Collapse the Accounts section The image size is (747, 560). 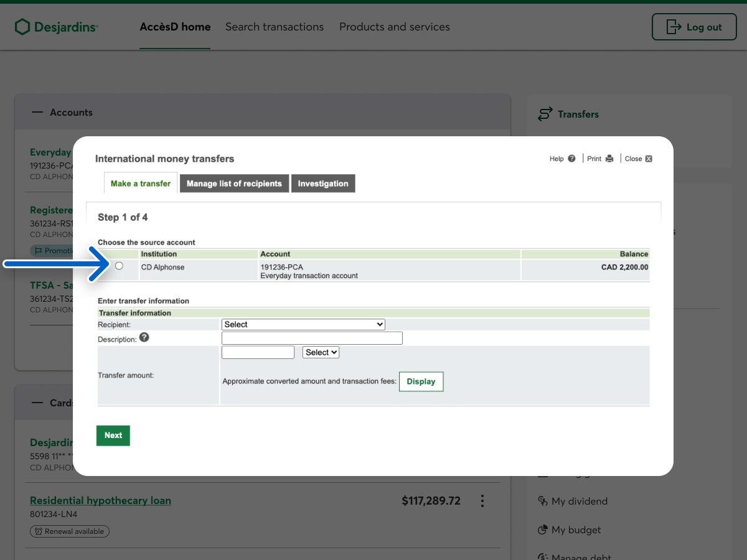pyautogui.click(x=38, y=113)
